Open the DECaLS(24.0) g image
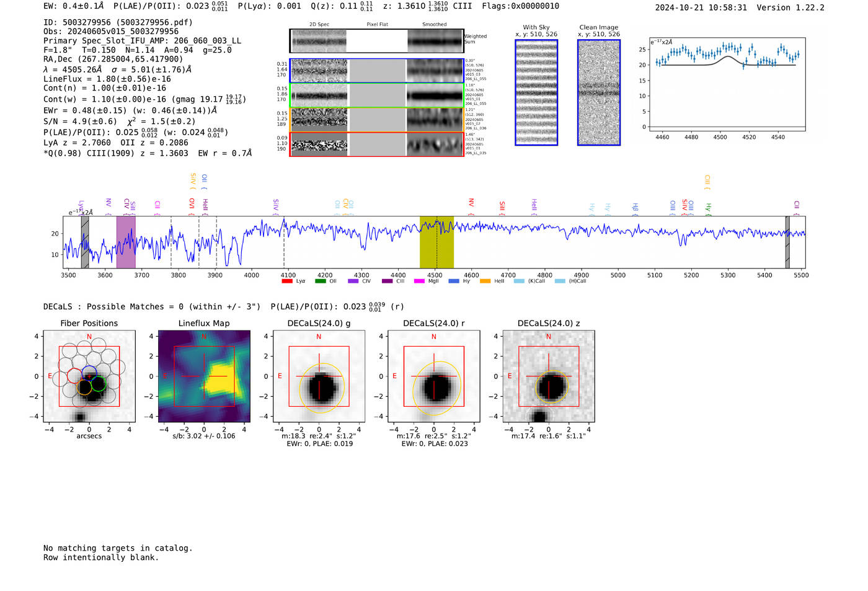Viewport: 868px width, 591px height. click(319, 376)
